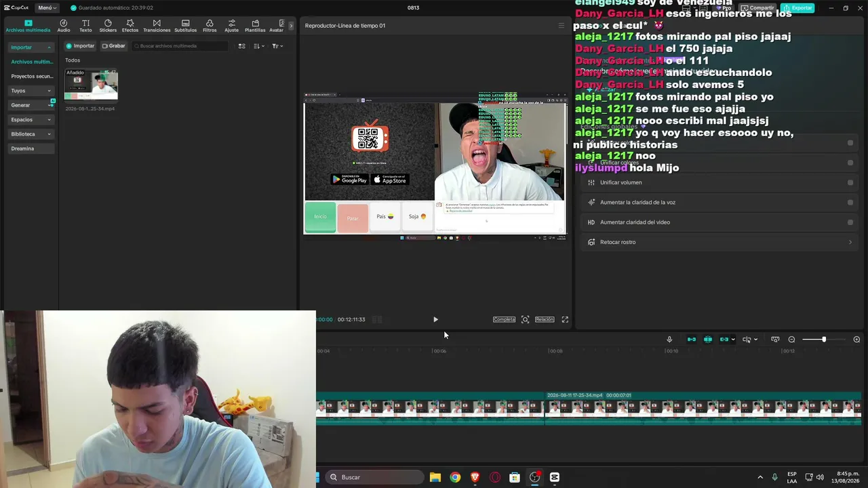This screenshot has height=488, width=868.
Task: Open the Transiciones panel
Action: click(157, 26)
